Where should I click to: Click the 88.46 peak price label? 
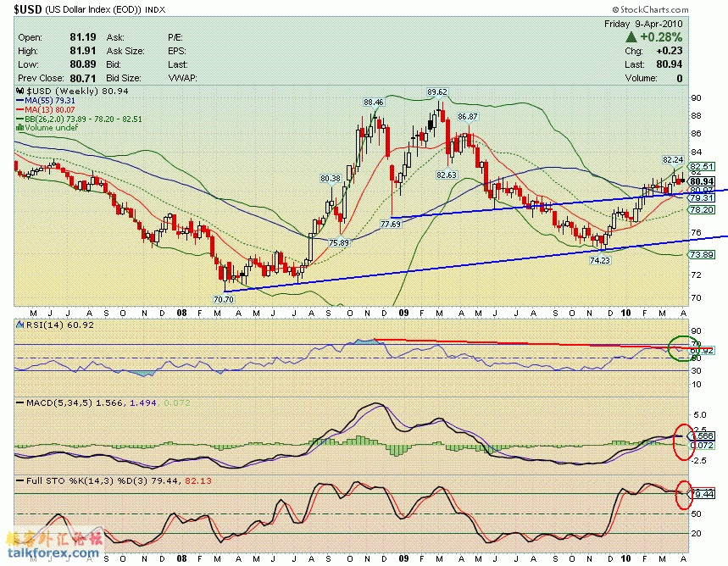tap(374, 103)
